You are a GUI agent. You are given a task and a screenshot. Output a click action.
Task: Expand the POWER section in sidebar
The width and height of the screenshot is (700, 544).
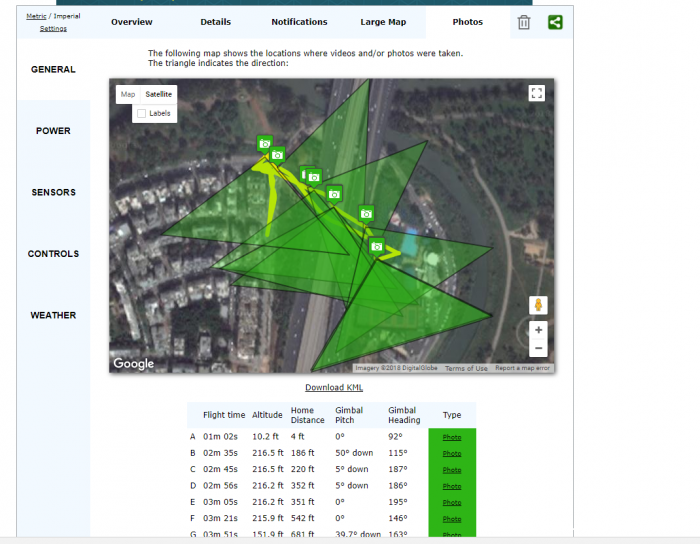coord(53,131)
